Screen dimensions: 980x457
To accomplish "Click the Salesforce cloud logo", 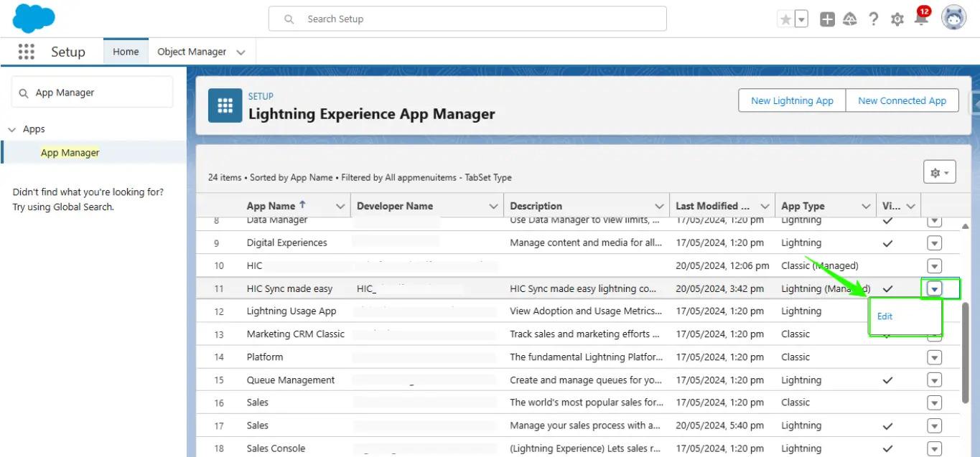I will click(34, 19).
